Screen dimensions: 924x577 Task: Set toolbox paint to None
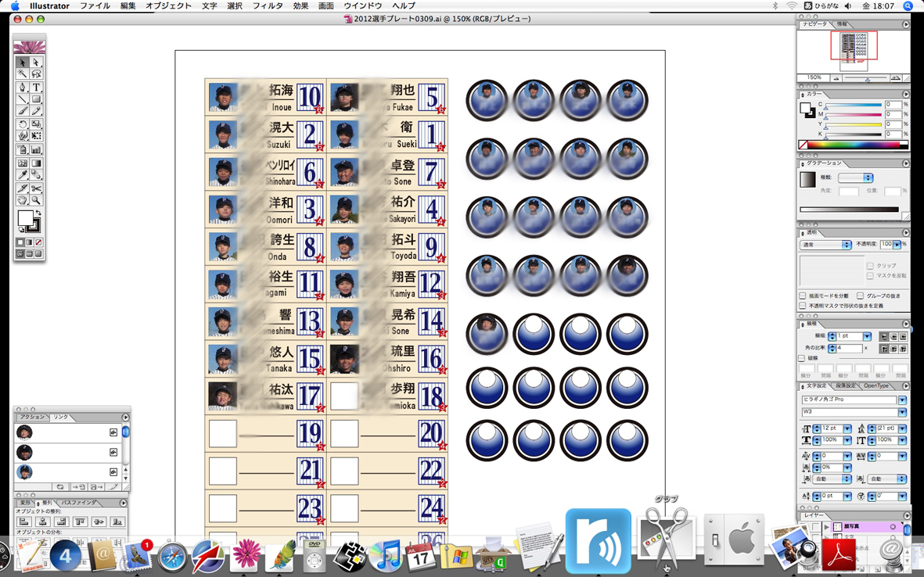(x=38, y=242)
